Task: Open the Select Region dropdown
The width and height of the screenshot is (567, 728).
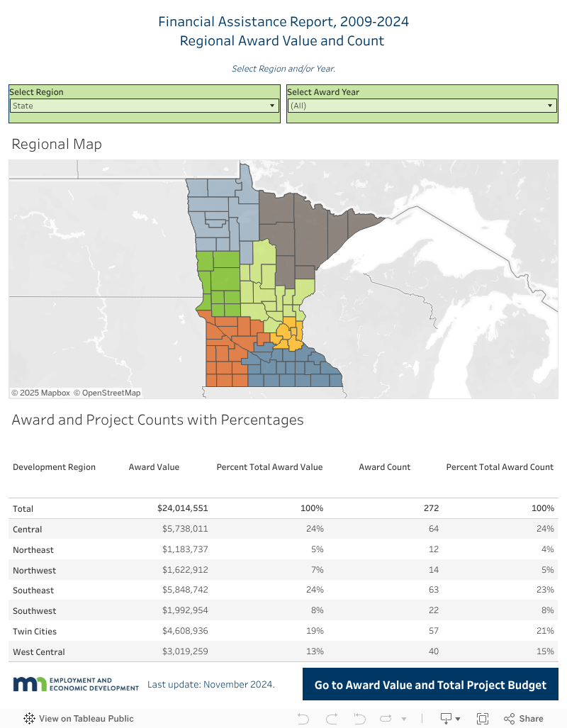Action: coord(144,106)
